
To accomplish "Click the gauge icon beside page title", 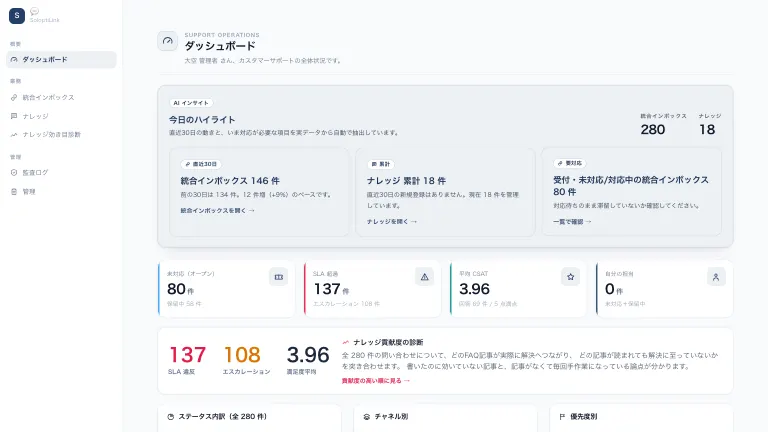I will tap(168, 41).
